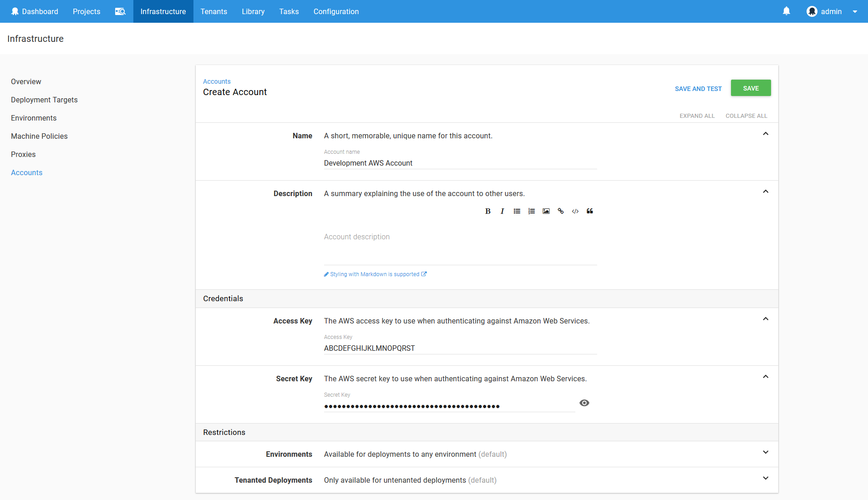868x500 pixels.
Task: Open the admin account dropdown
Action: coord(854,11)
